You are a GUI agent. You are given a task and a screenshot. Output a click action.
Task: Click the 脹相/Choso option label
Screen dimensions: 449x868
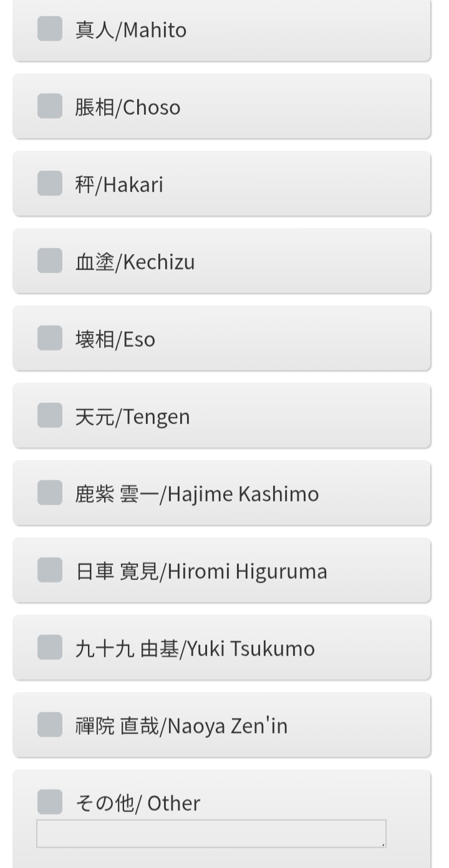127,107
